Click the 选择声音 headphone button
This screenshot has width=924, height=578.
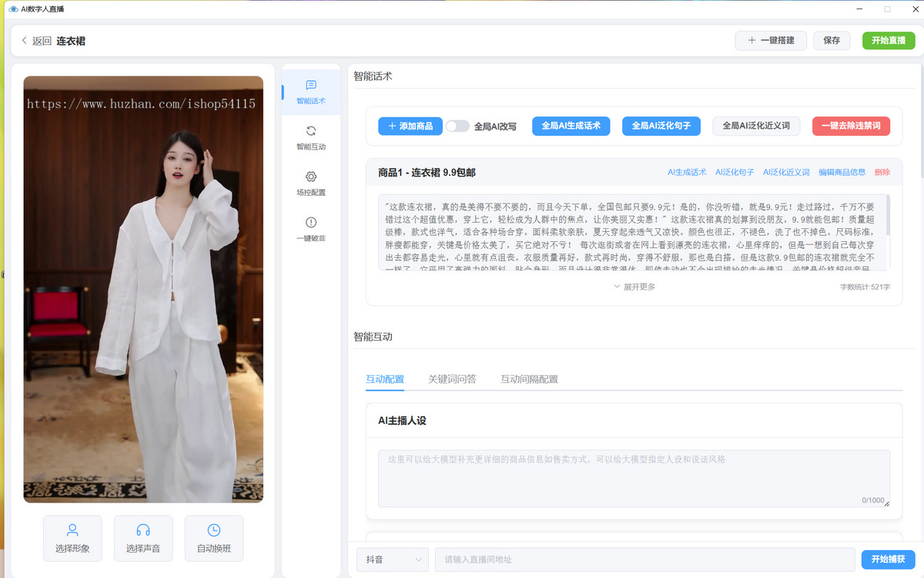tap(143, 539)
